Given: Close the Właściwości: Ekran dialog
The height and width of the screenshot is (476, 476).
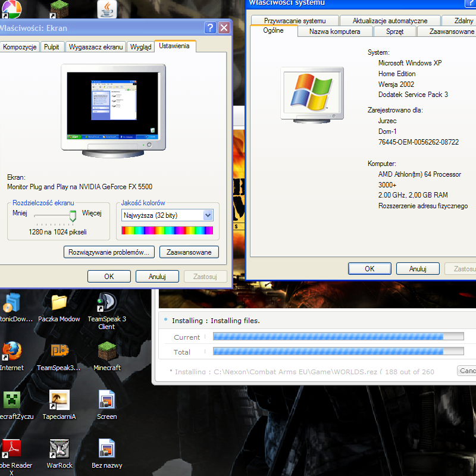Looking at the screenshot, I should [x=224, y=27].
